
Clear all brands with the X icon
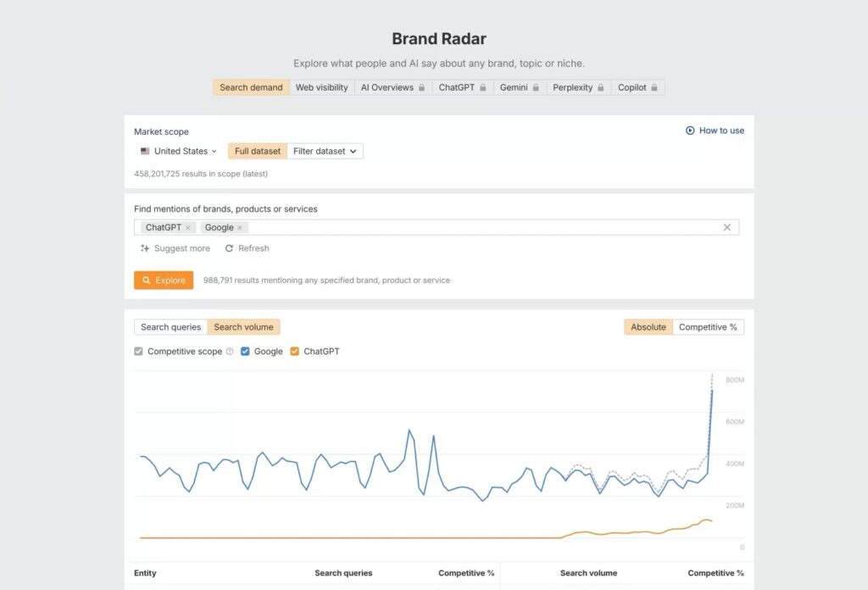coord(726,227)
